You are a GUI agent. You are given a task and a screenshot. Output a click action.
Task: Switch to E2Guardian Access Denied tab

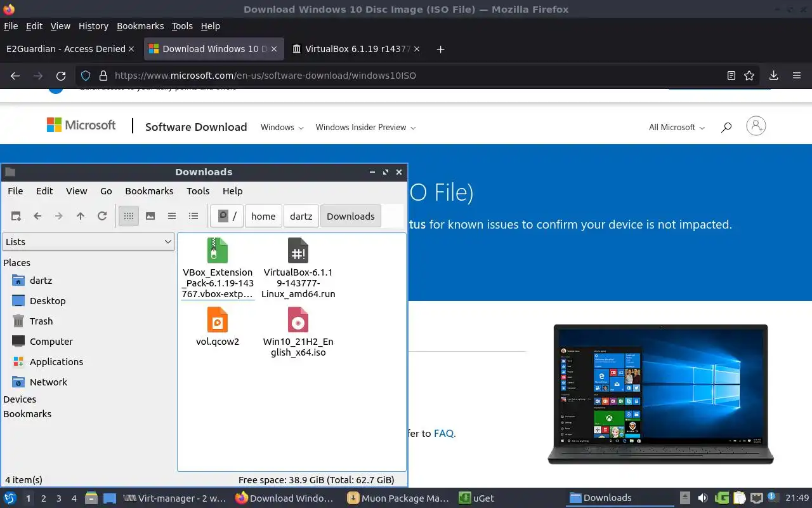pos(66,49)
